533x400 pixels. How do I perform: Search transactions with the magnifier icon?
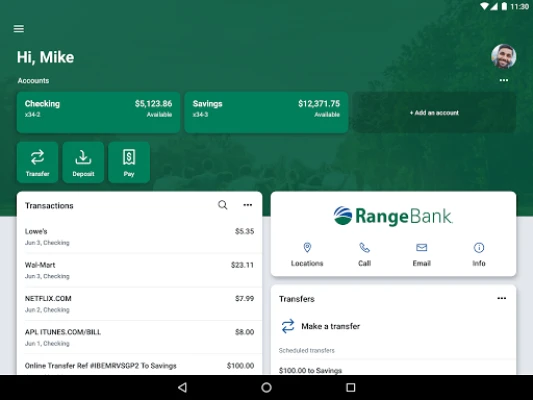click(223, 205)
